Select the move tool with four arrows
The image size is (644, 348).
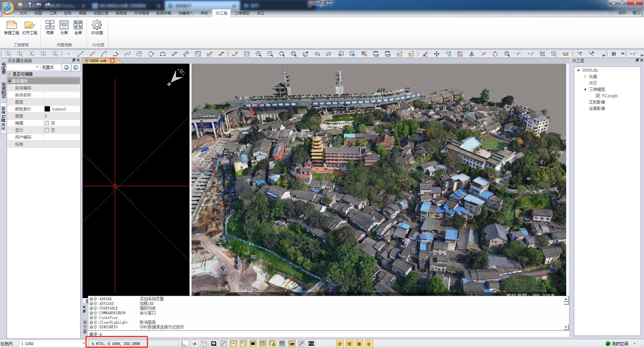pyautogui.click(x=436, y=54)
